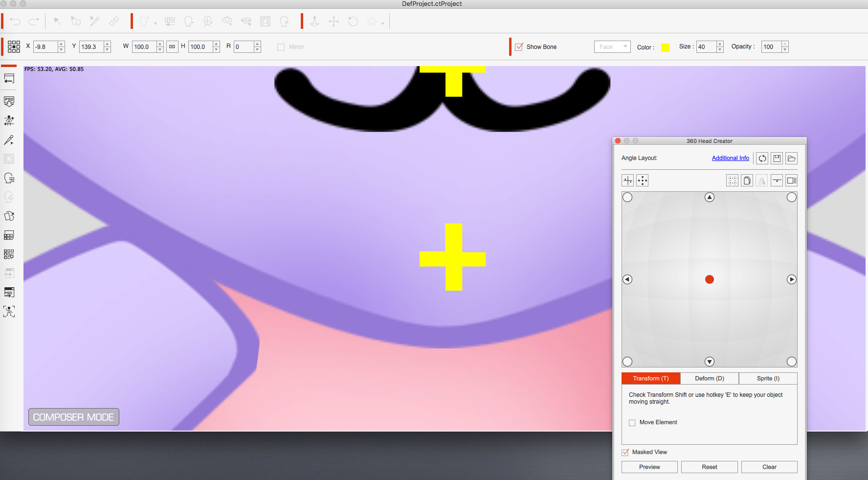Increase the W value stepper
This screenshot has width=868, height=480.
click(160, 44)
